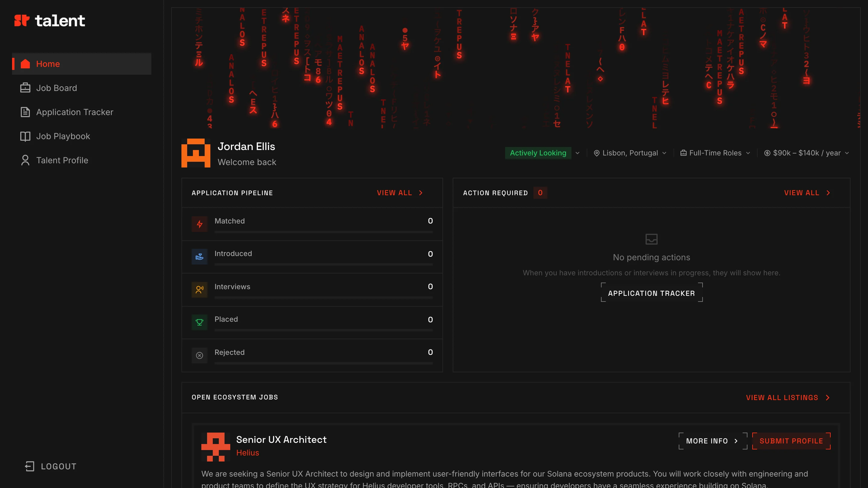Click the Logout button
The image size is (868, 488).
click(x=51, y=466)
